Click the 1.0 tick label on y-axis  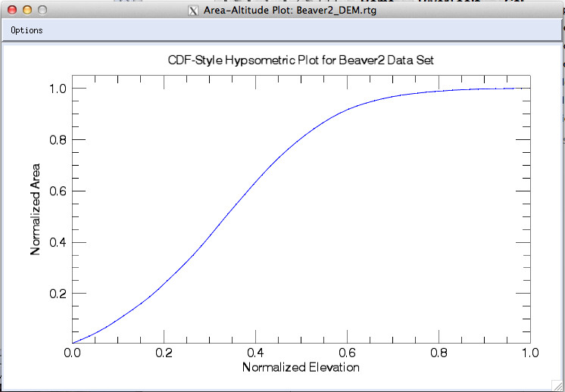click(x=58, y=89)
